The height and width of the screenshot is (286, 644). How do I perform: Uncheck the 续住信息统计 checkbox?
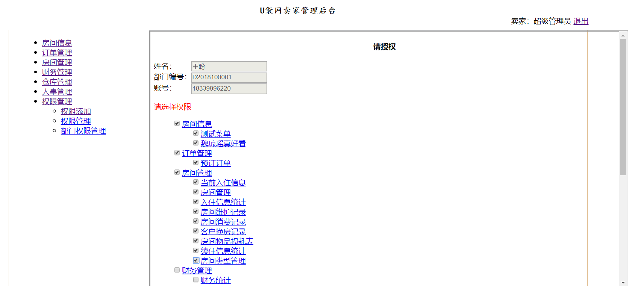pyautogui.click(x=196, y=250)
